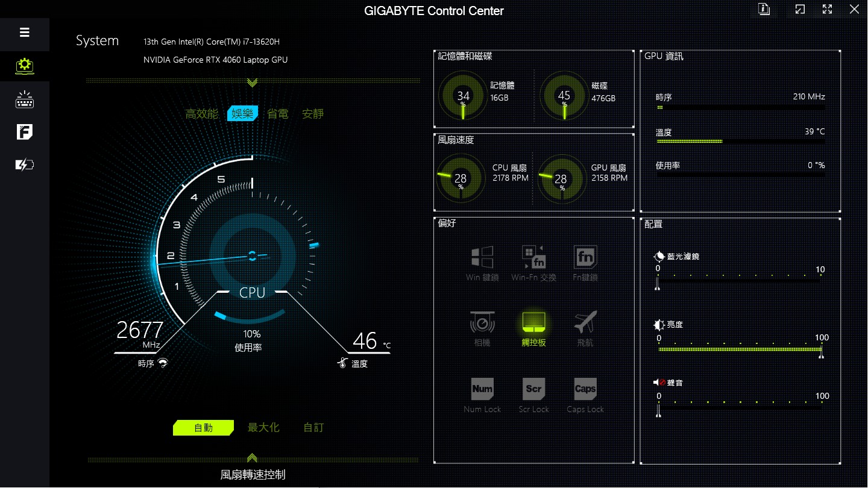Click the GPU 溫度 39 °C value

[x=814, y=131]
